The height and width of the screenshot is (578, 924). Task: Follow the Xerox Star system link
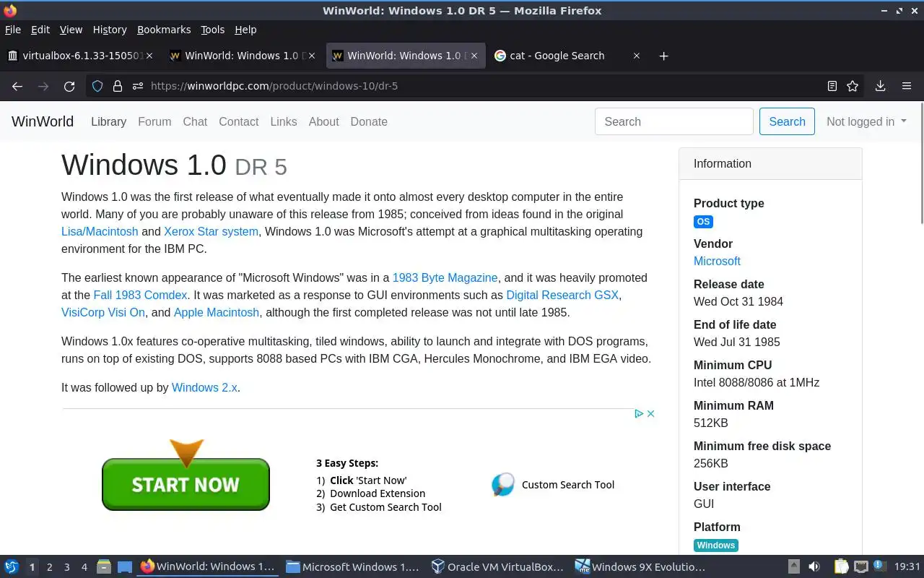[211, 231]
